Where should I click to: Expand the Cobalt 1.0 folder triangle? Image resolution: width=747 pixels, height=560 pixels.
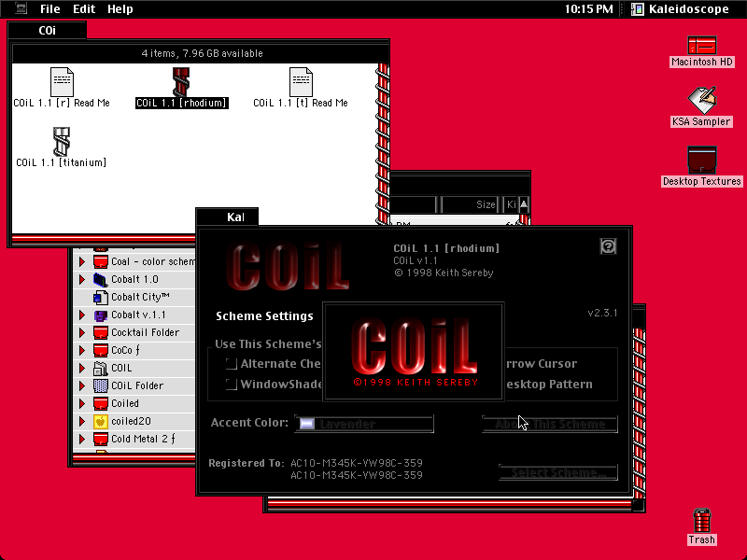pos(82,279)
